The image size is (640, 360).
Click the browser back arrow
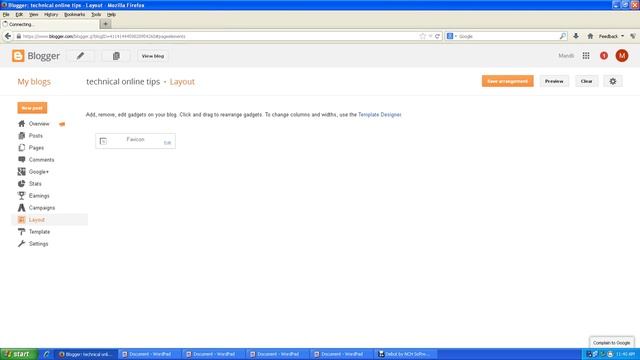[x=8, y=36]
